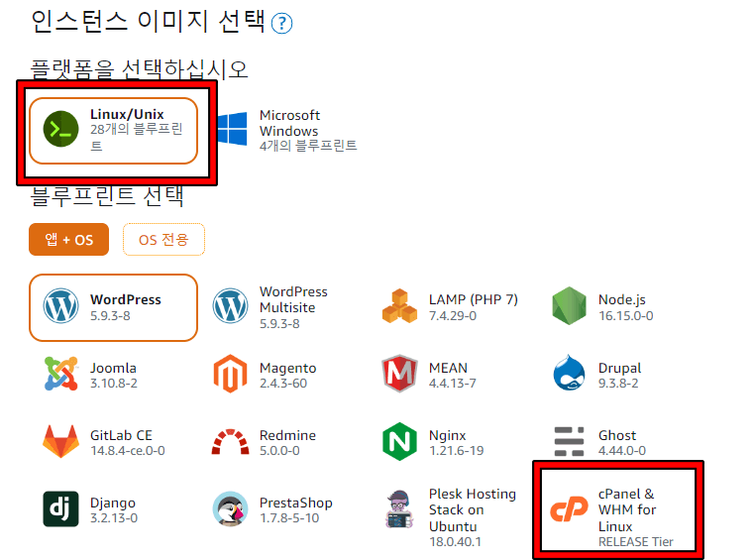754x560 pixels.
Task: Open the instance image selection help icon
Action: click(x=281, y=23)
